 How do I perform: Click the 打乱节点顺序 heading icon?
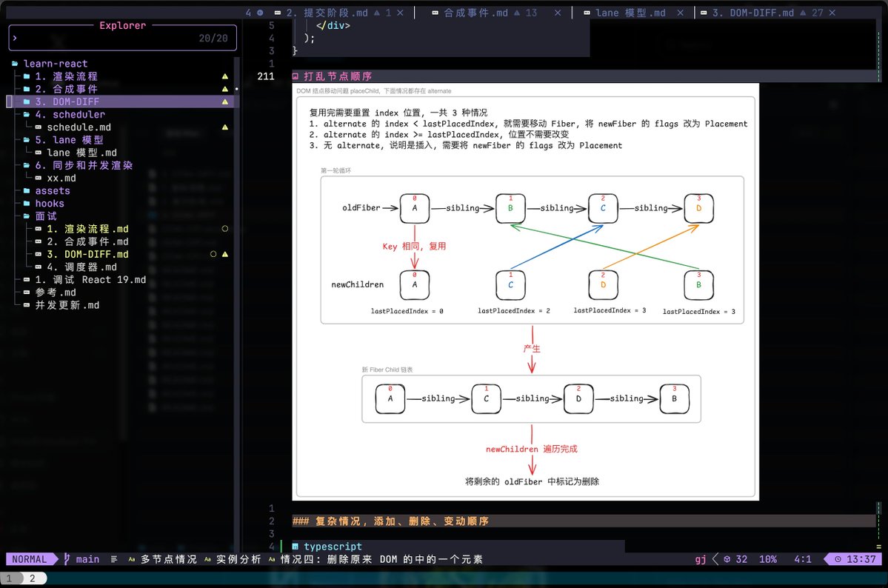[x=296, y=76]
